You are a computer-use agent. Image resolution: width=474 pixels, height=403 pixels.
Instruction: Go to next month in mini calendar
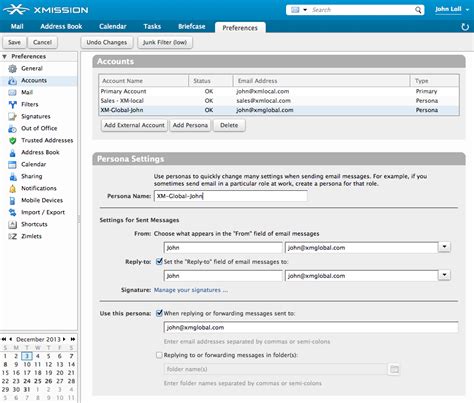coord(64,339)
